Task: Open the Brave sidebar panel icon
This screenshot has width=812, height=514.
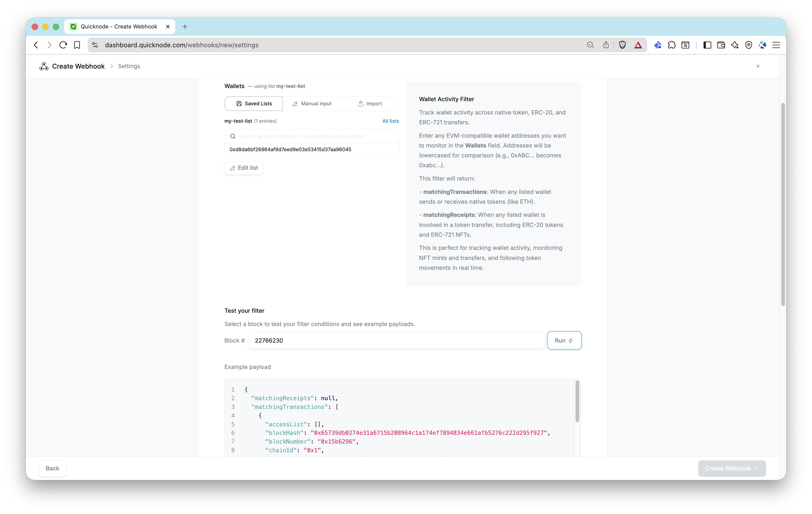Action: pos(707,45)
